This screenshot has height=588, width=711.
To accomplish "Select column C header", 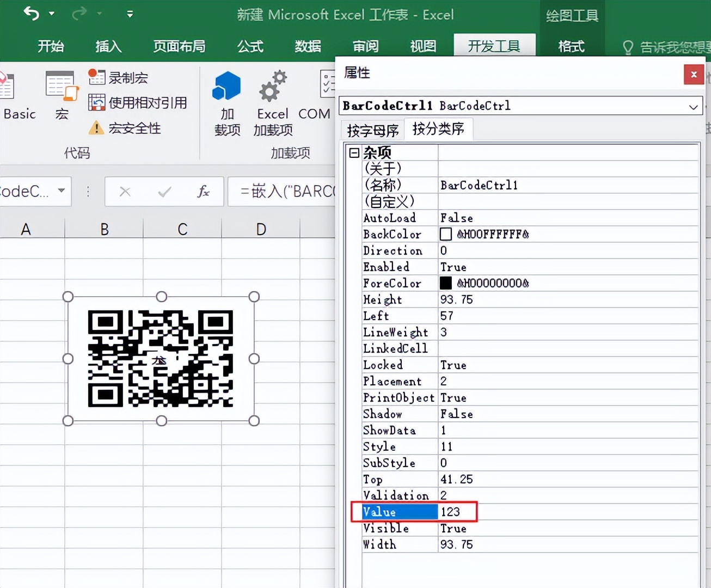I will (x=182, y=229).
